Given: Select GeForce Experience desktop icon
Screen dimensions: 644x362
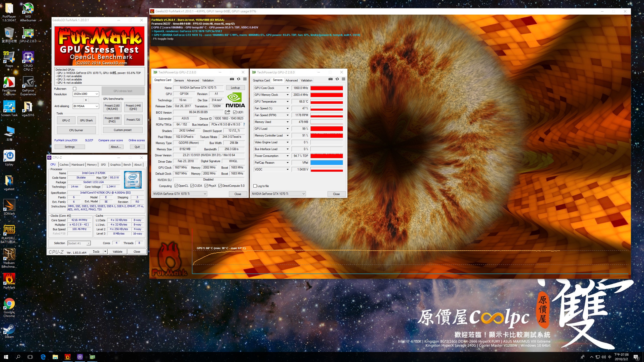Looking at the screenshot, I should click(28, 86).
